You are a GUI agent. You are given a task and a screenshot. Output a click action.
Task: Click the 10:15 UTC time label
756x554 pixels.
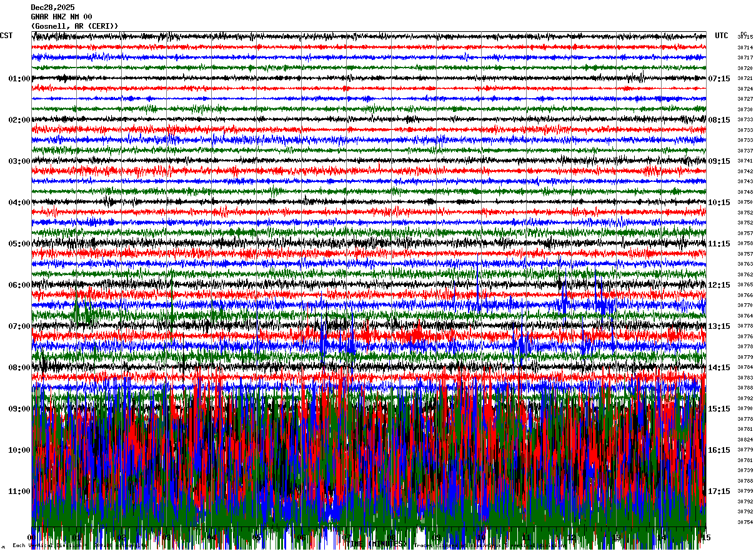(719, 203)
